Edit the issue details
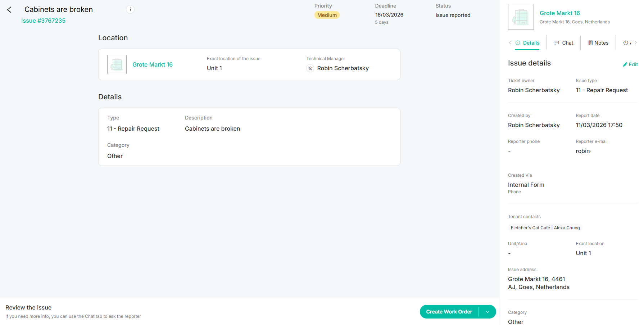This screenshot has width=644, height=325. point(630,64)
